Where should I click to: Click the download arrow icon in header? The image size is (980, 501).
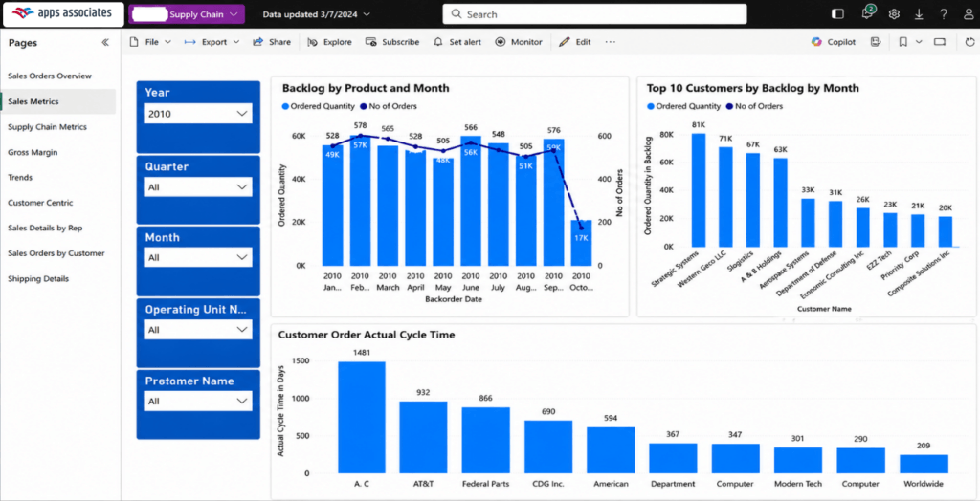pyautogui.click(x=919, y=13)
